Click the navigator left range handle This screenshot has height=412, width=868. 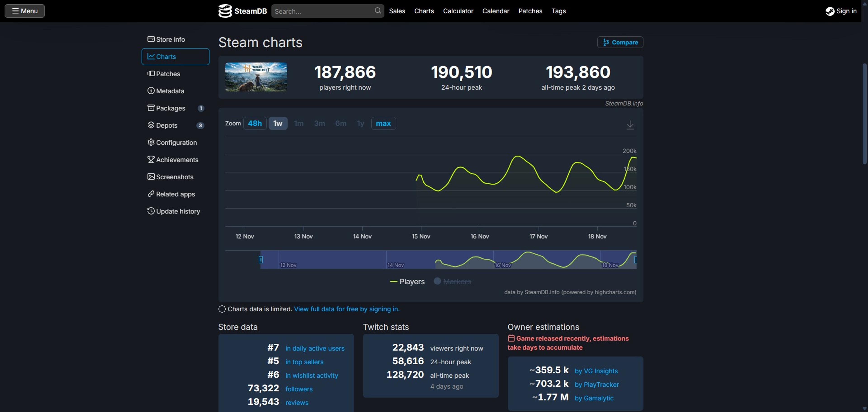(x=260, y=260)
